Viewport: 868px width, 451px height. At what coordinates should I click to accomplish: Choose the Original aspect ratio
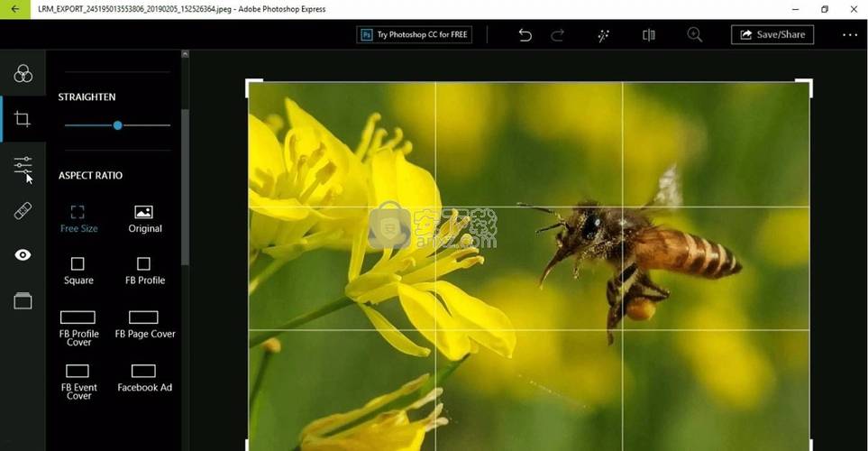click(144, 217)
